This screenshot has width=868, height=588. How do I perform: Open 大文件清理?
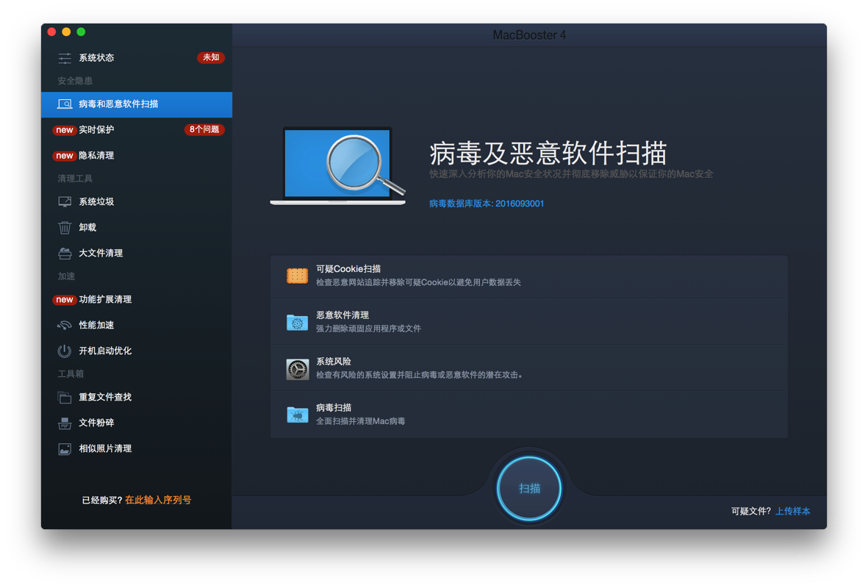click(x=137, y=253)
